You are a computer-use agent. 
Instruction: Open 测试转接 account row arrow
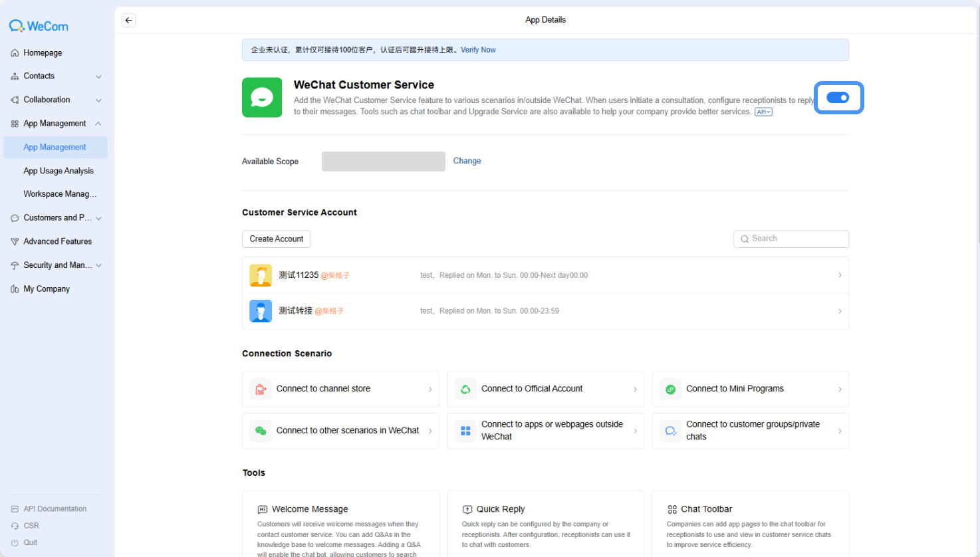[x=840, y=311]
